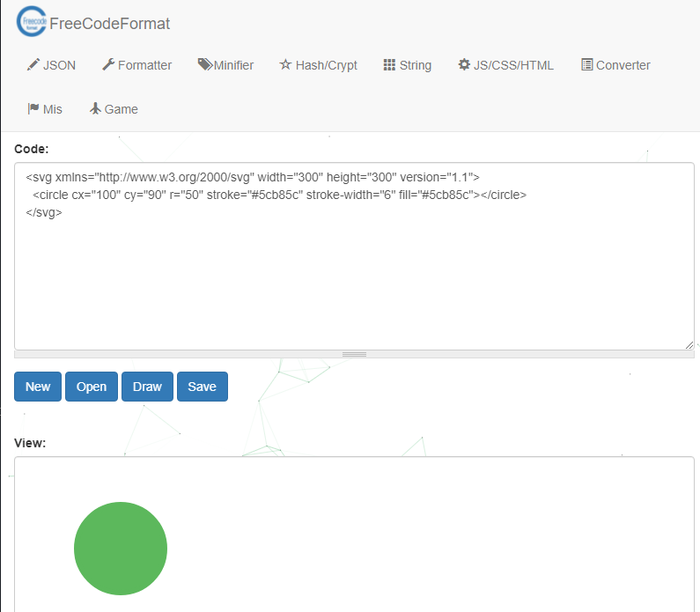Click the closing </svg> tag line
The width and height of the screenshot is (700, 612).
pos(44,212)
